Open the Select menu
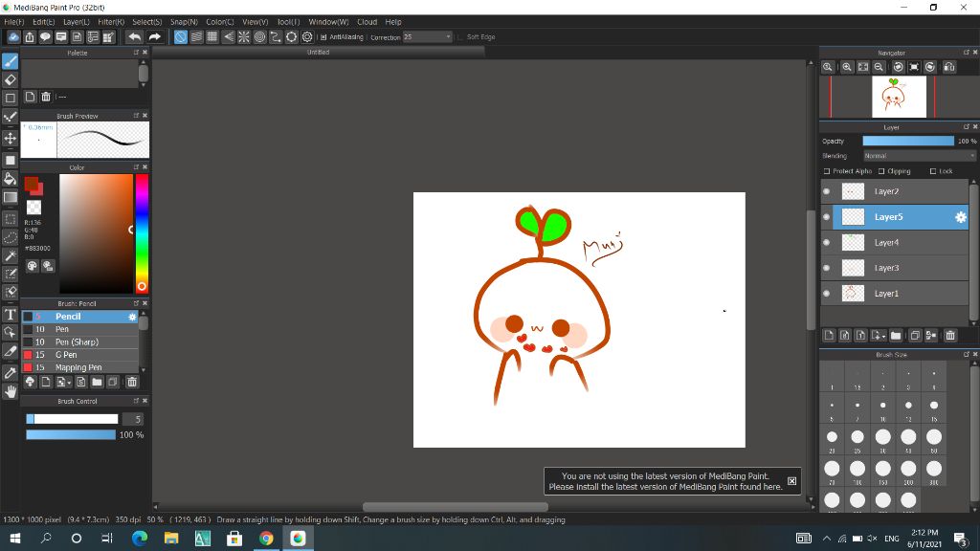This screenshot has height=551, width=980. coord(146,22)
